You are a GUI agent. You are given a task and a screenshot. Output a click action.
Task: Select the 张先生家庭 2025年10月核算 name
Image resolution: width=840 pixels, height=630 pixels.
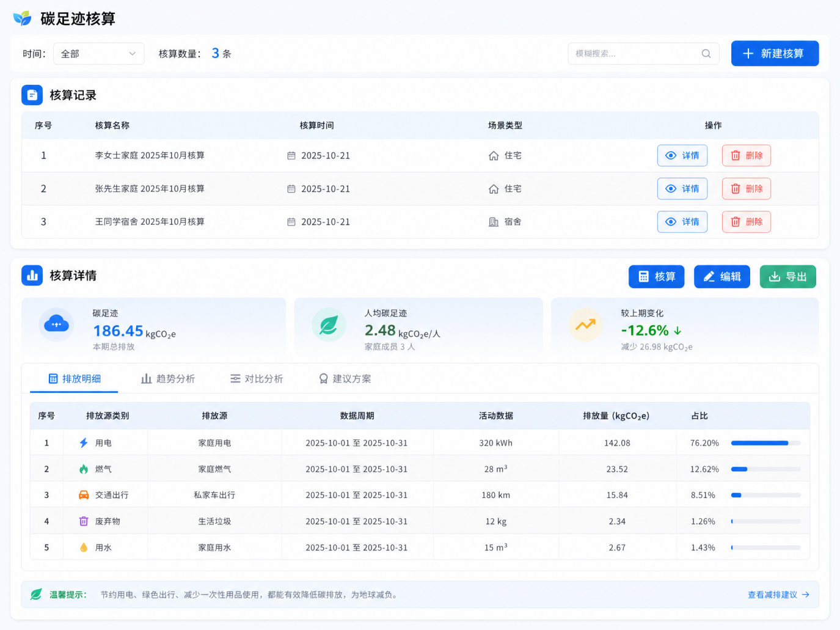[x=150, y=189]
